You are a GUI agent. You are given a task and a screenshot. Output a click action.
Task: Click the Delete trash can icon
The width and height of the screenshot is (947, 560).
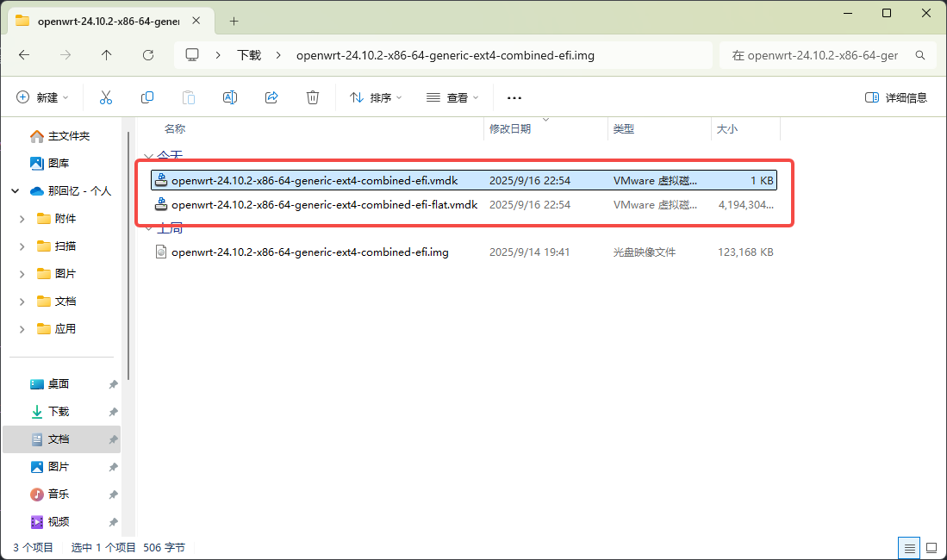pyautogui.click(x=312, y=97)
